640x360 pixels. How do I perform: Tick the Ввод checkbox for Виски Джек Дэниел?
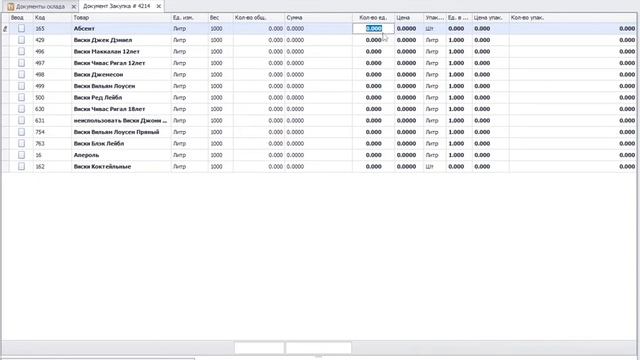pyautogui.click(x=21, y=40)
